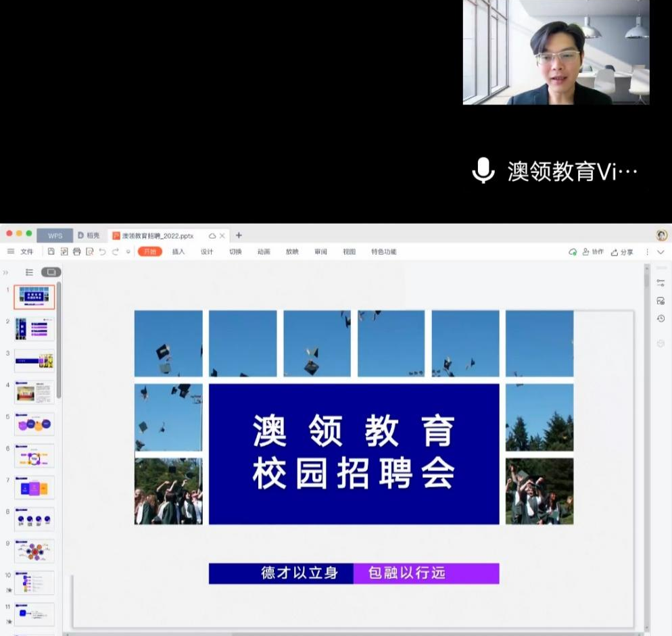672x636 pixels.
Task: Click the redo arrow icon
Action: click(x=115, y=252)
